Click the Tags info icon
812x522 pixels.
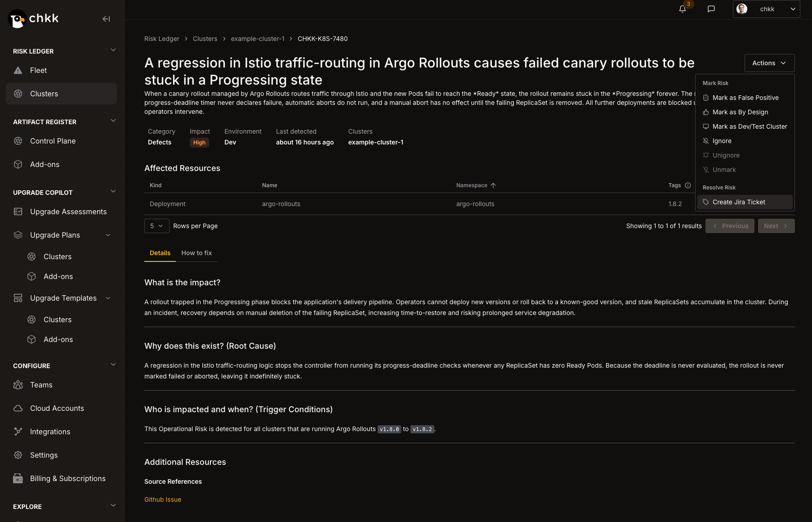[x=688, y=185]
